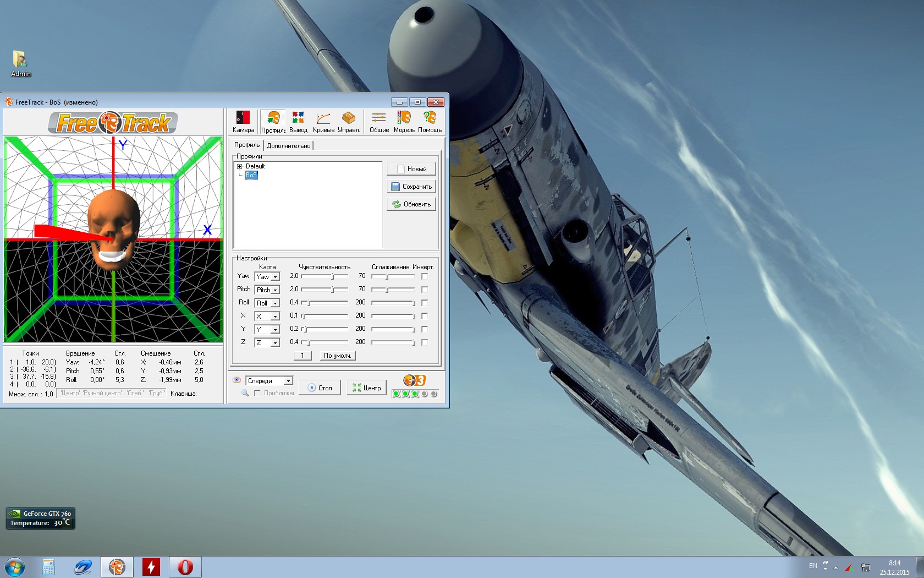Screen dimensions: 924x578
Task: Click the first green tracking LED indicator
Action: tap(396, 394)
